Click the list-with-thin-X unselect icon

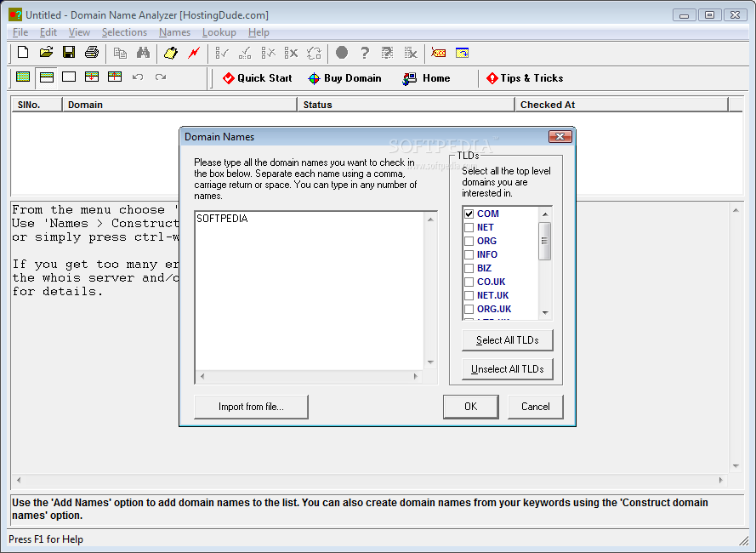tap(268, 53)
